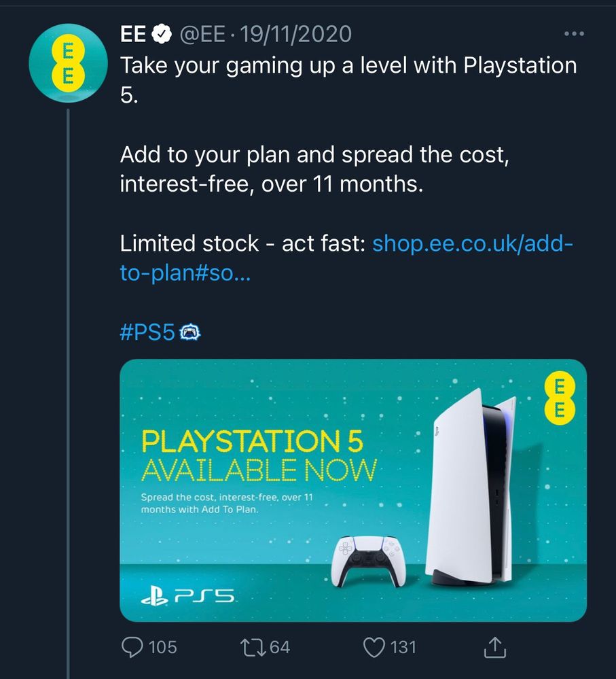Click the verified badge next to EE
This screenshot has width=616, height=679.
coord(161,35)
